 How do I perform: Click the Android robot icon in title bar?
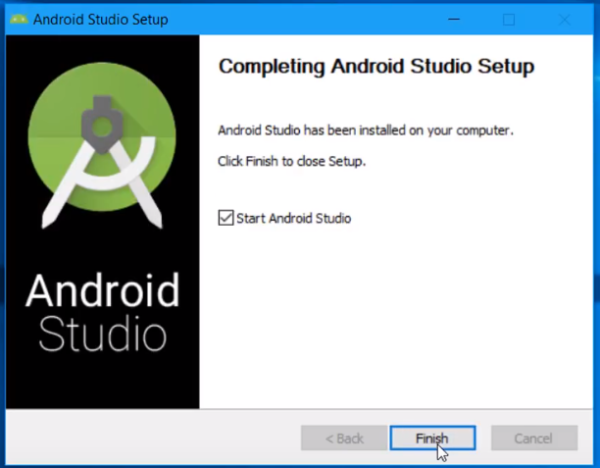coord(19,19)
